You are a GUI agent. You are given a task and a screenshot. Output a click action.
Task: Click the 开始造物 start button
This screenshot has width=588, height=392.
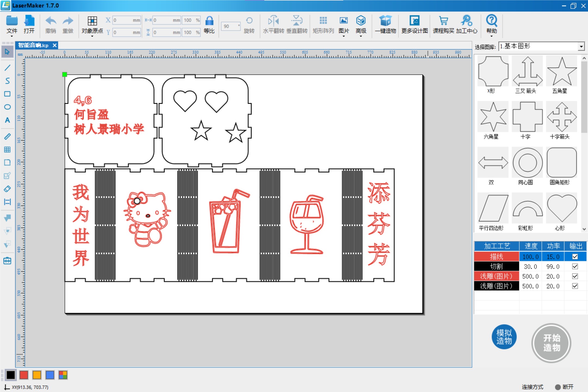[x=551, y=343]
